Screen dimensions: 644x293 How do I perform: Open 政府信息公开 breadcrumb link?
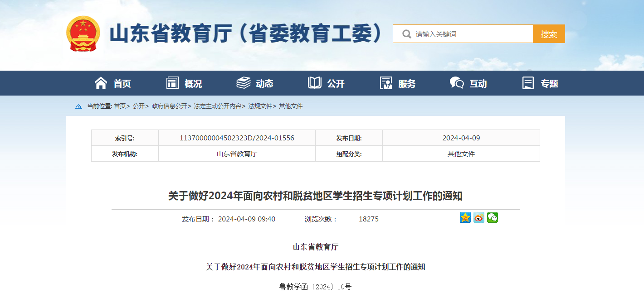click(169, 106)
